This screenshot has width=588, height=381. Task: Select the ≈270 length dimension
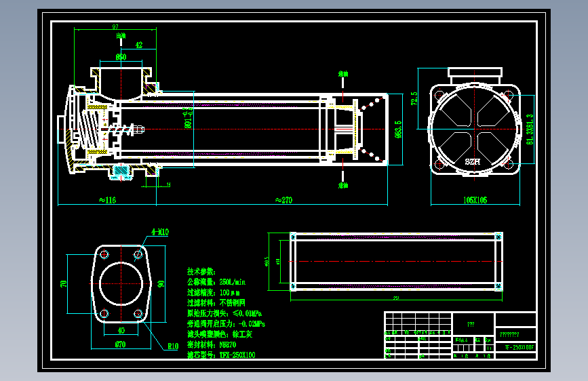283,200
